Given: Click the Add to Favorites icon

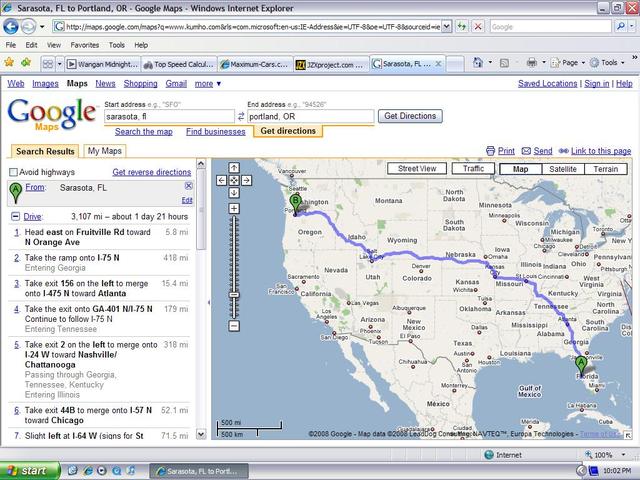Looking at the screenshot, I should coord(26,63).
